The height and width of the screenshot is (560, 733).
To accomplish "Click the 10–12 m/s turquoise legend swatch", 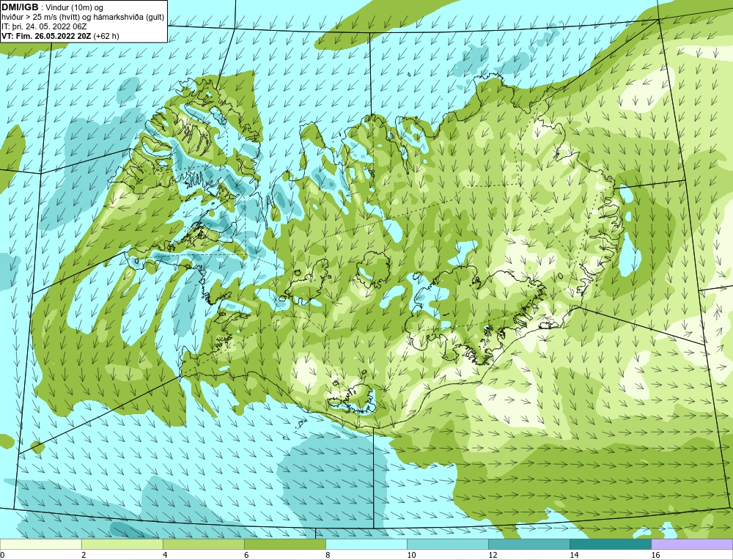I will coord(448,544).
